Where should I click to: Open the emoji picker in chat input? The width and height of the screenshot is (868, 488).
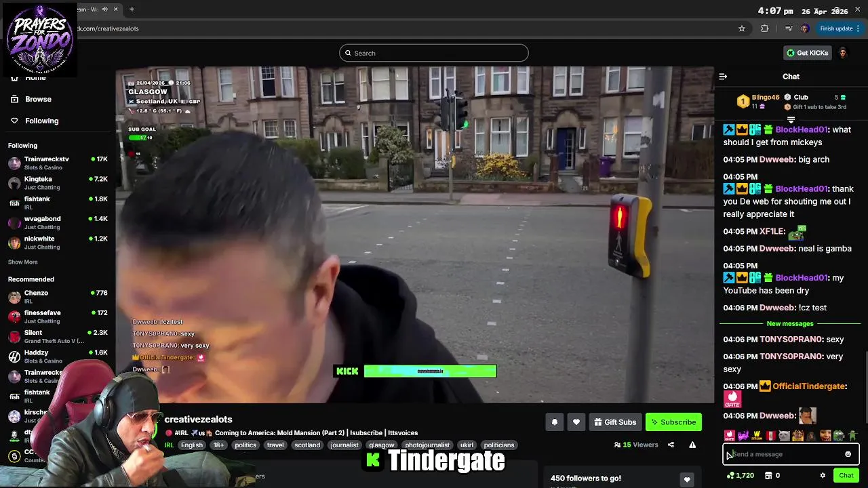(848, 454)
